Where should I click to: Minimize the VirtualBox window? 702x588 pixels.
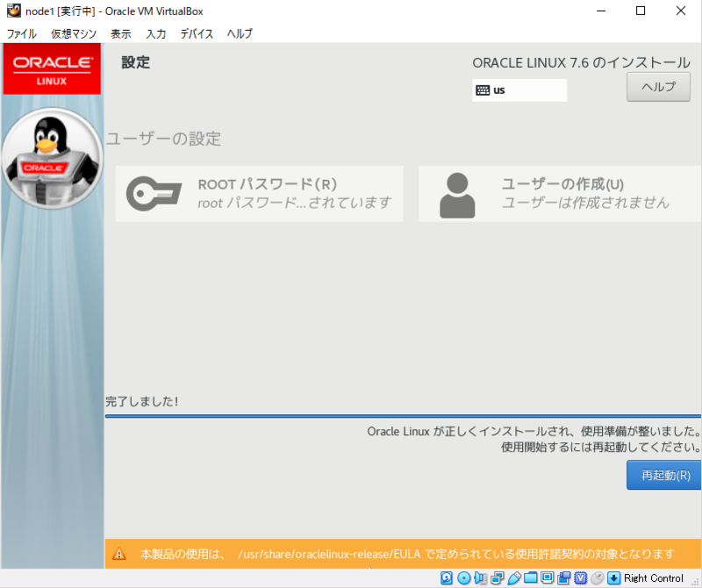tap(601, 11)
